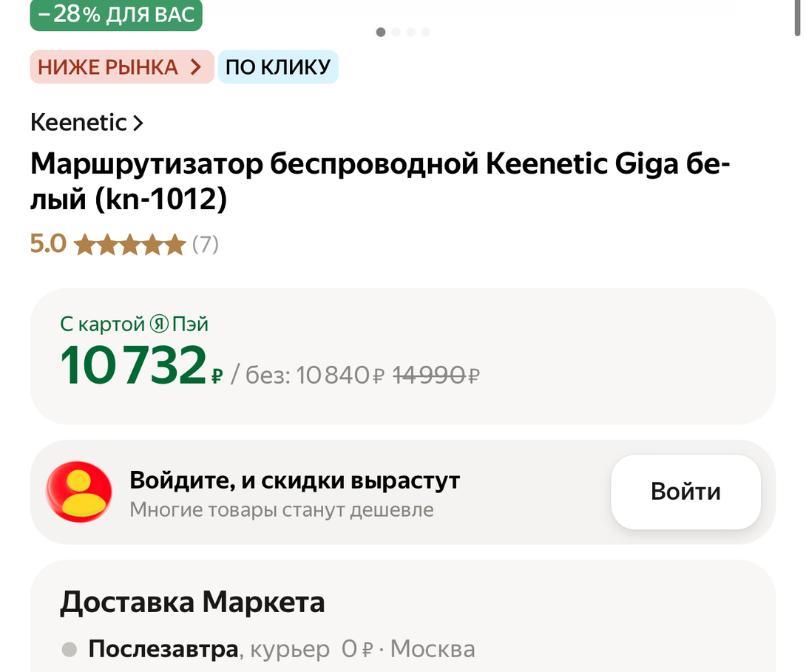Tap the −28% ДЛЯ ВАС discount badge
This screenshot has width=806, height=672.
pyautogui.click(x=116, y=15)
